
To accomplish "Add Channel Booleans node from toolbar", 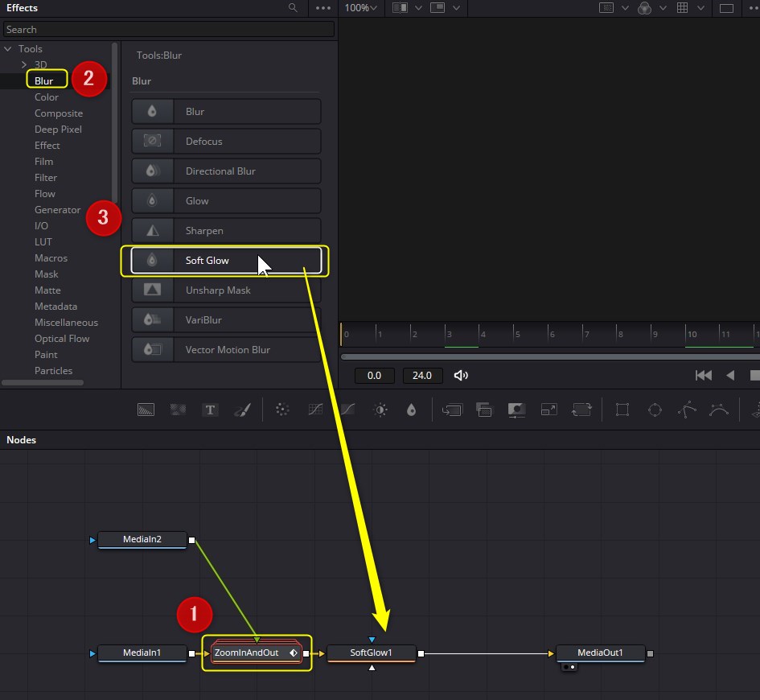I will tap(484, 410).
